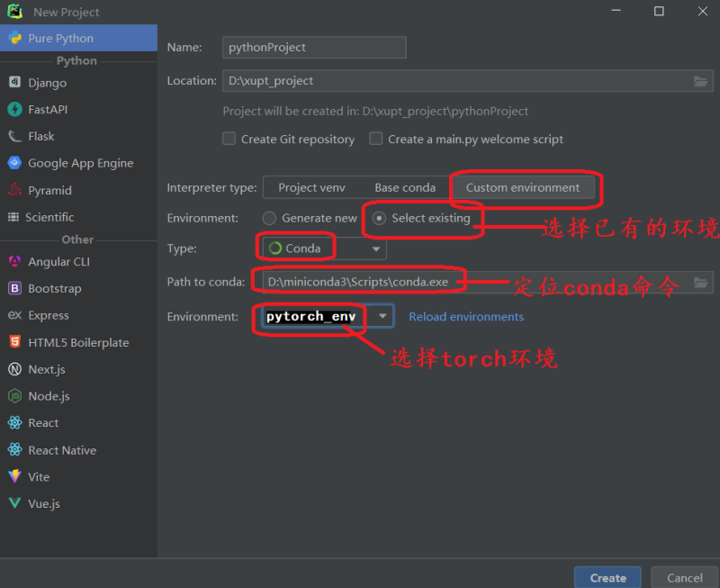This screenshot has width=720, height=588.
Task: Select the Vue.js project icon
Action: (14, 504)
